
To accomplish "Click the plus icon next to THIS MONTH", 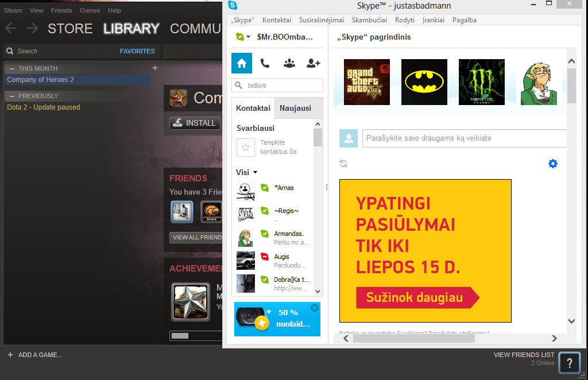I will (155, 68).
